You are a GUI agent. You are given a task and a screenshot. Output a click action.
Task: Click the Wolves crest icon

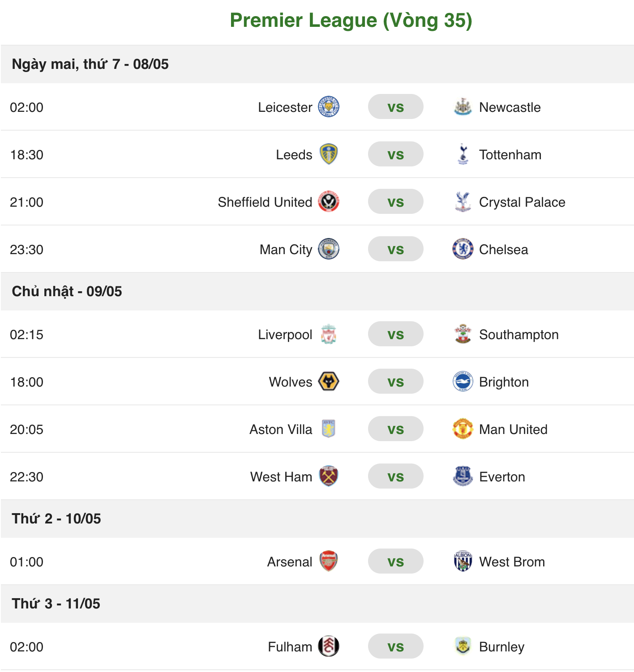coord(329,382)
